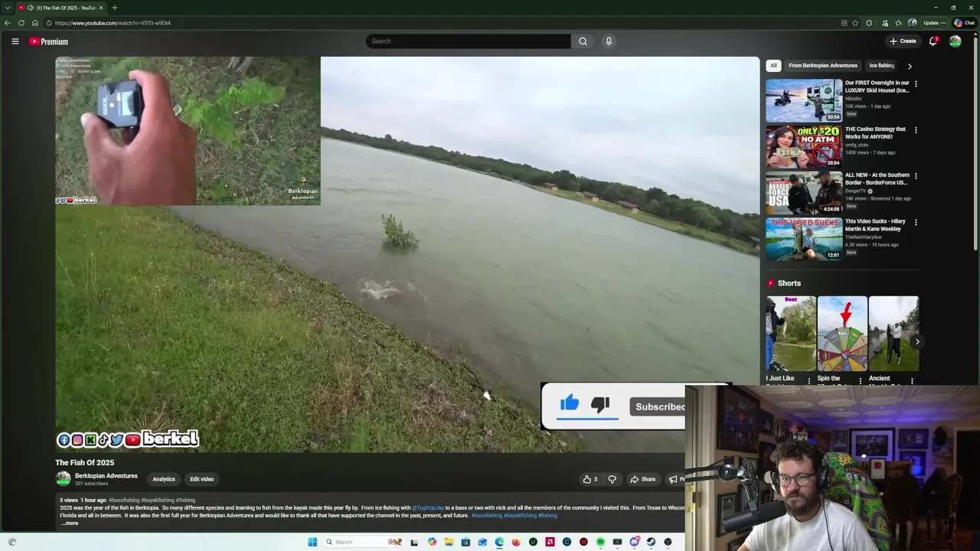Image resolution: width=980 pixels, height=551 pixels.
Task: Click the browser home button
Action: point(35,23)
